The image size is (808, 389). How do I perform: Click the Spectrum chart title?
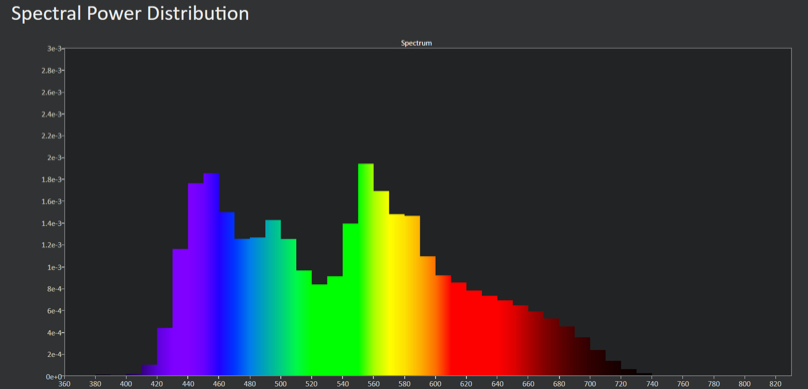pos(416,43)
